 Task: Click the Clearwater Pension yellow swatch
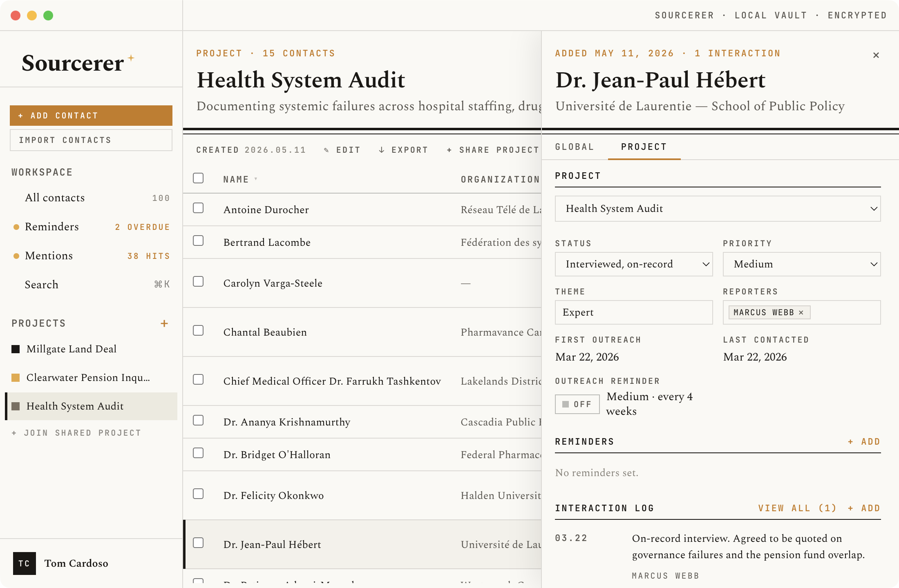click(x=16, y=378)
